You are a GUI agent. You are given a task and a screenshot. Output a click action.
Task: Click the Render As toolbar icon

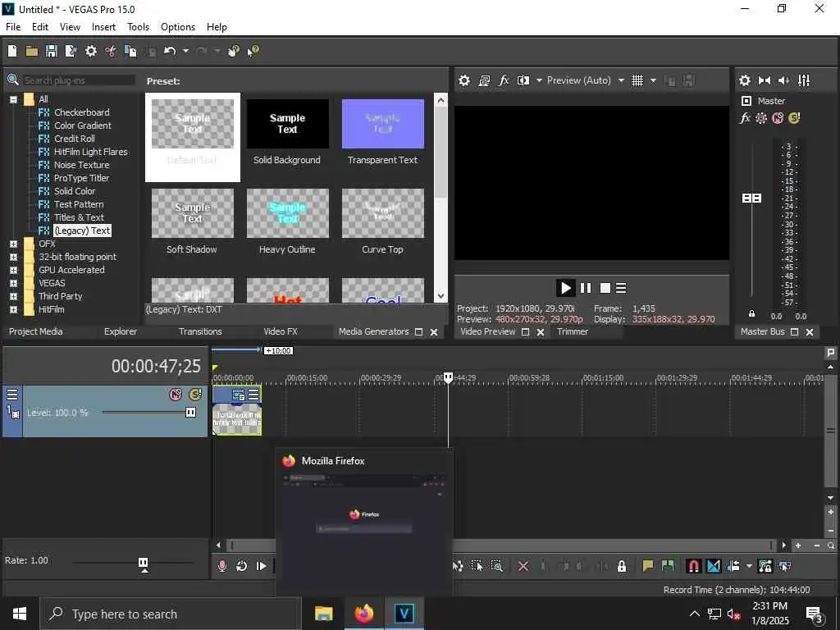[x=71, y=51]
